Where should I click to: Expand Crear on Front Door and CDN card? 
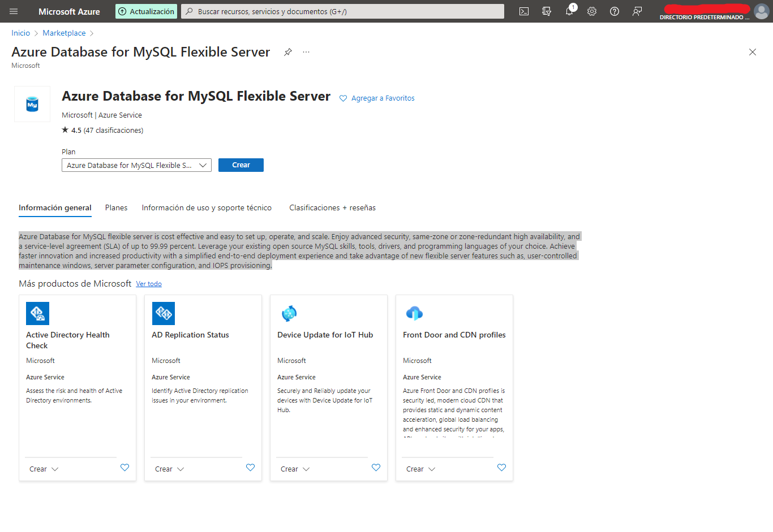[x=421, y=469]
